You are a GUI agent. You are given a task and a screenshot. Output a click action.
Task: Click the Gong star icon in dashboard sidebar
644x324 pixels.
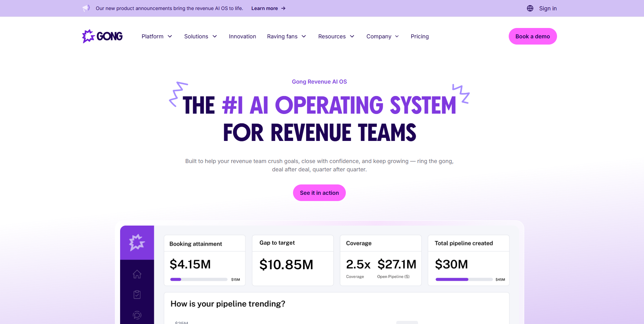[x=137, y=242]
